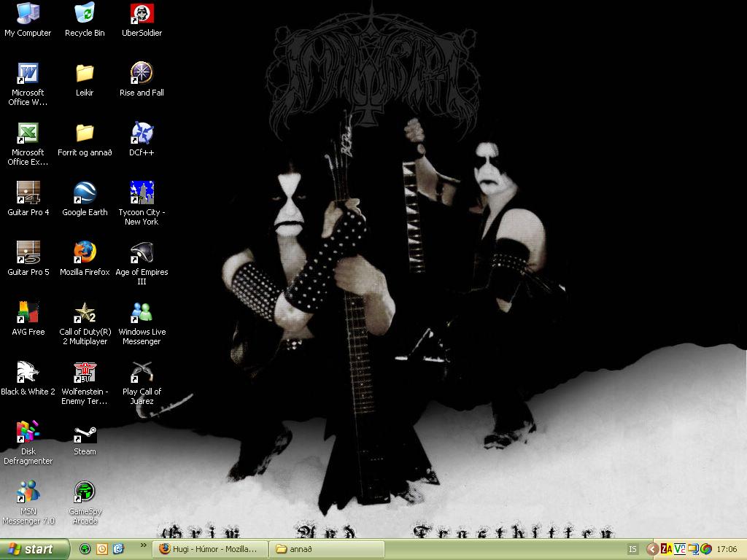Open the Windows start menu
Screen dimensions: 747x560
point(34,549)
